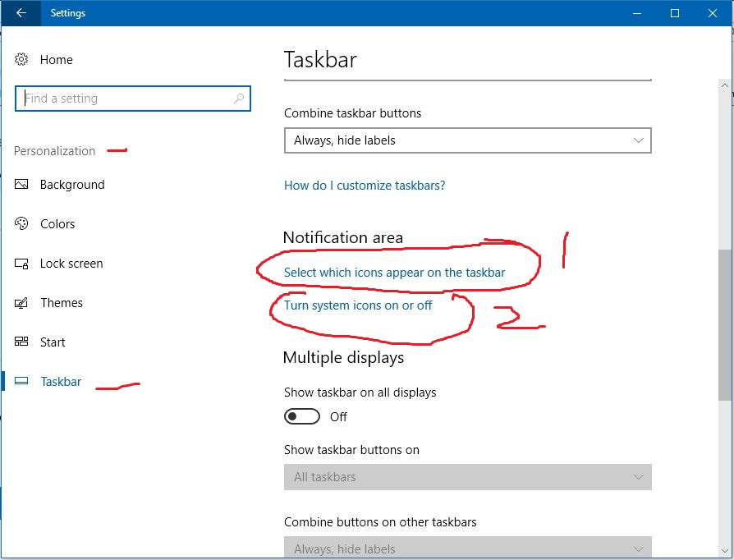Screen dimensions: 734x560
Task: Navigate to Home in Settings
Action: 56,59
